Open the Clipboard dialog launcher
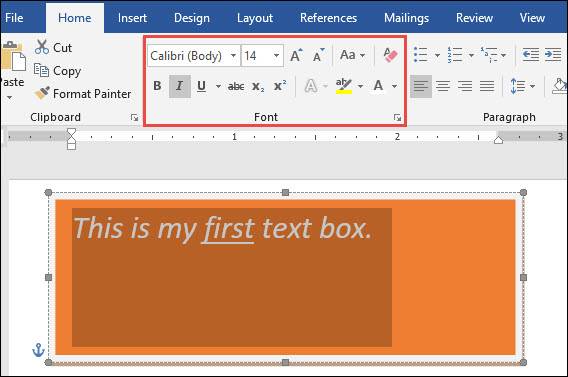Viewport: 568px width, 377px height. (x=134, y=117)
